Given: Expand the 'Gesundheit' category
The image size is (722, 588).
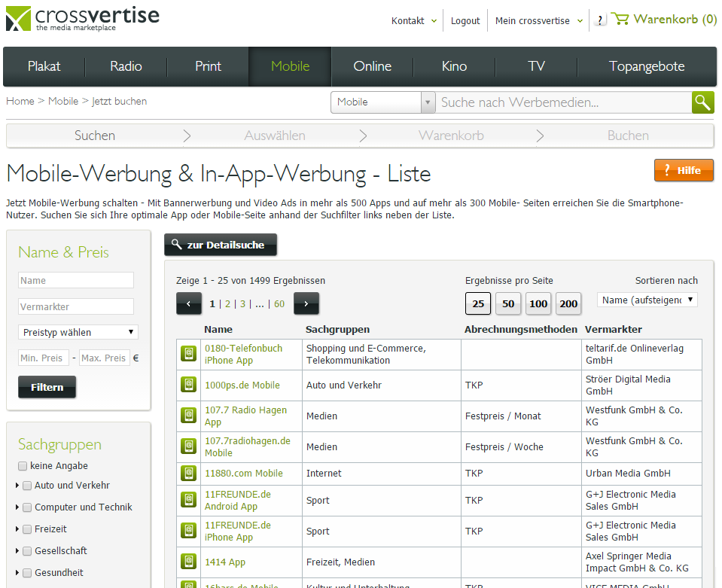Looking at the screenshot, I should [17, 573].
